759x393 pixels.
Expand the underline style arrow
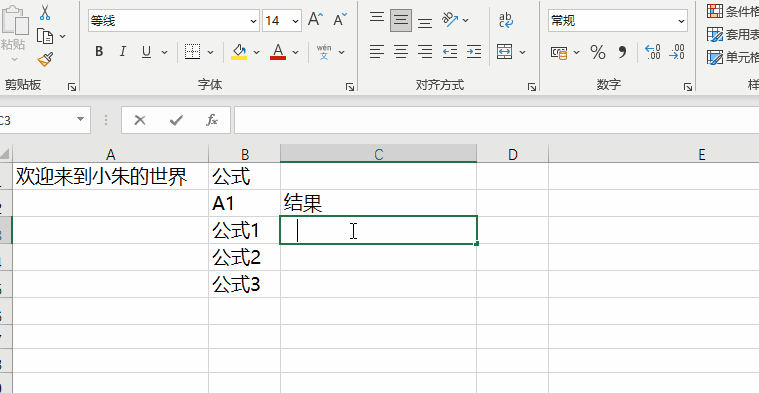pyautogui.click(x=165, y=52)
